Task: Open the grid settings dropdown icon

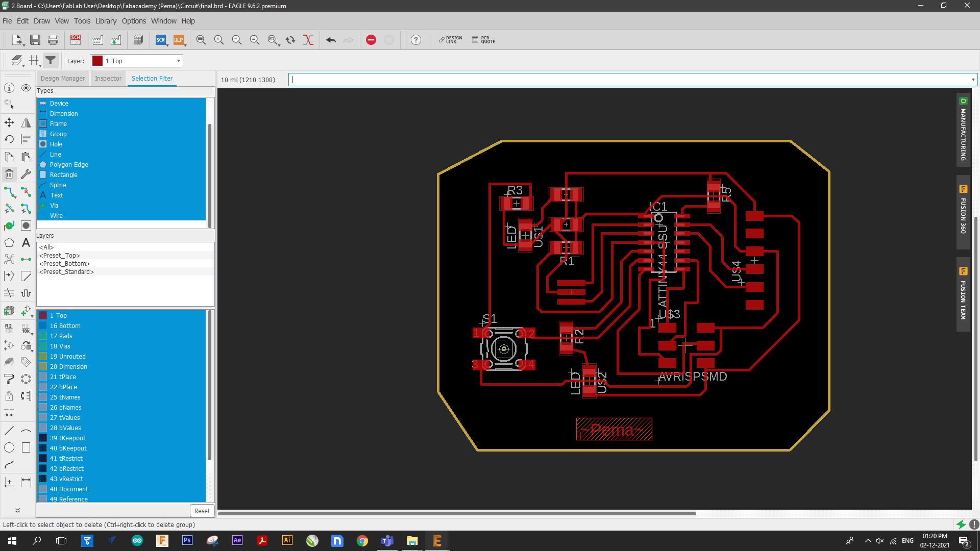Action: [35, 61]
